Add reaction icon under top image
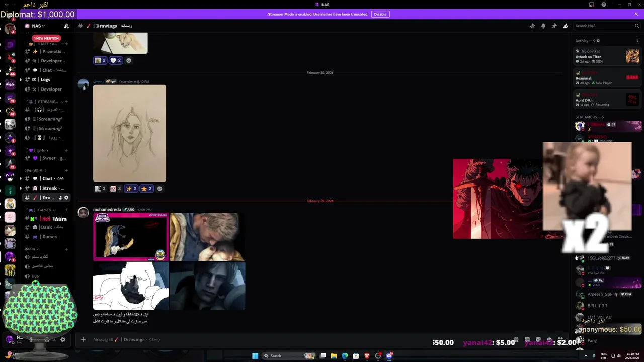Image resolution: width=644 pixels, height=362 pixels. tap(129, 60)
